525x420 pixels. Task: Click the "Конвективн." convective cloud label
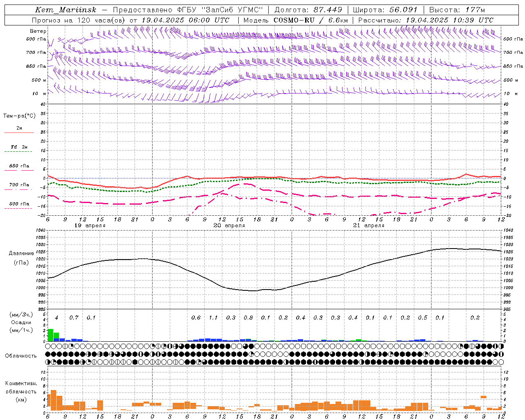pyautogui.click(x=21, y=383)
